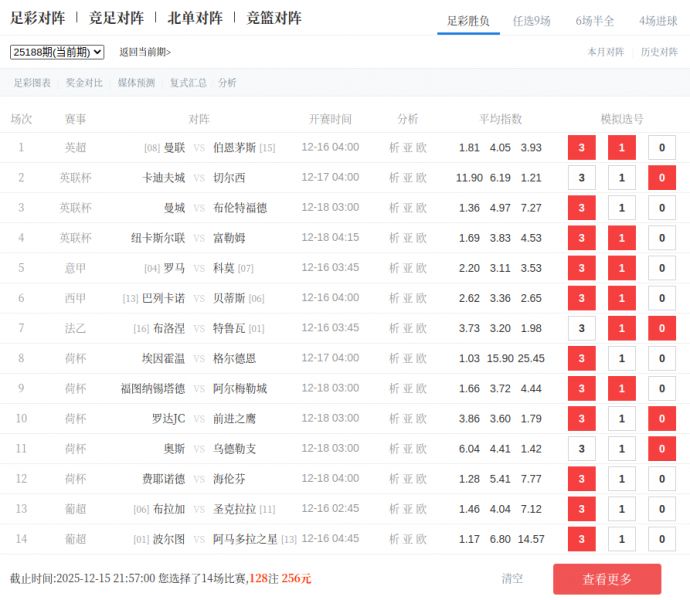The height and width of the screenshot is (600, 690).
Task: Open the 历史对阵 link
Action: 659,52
